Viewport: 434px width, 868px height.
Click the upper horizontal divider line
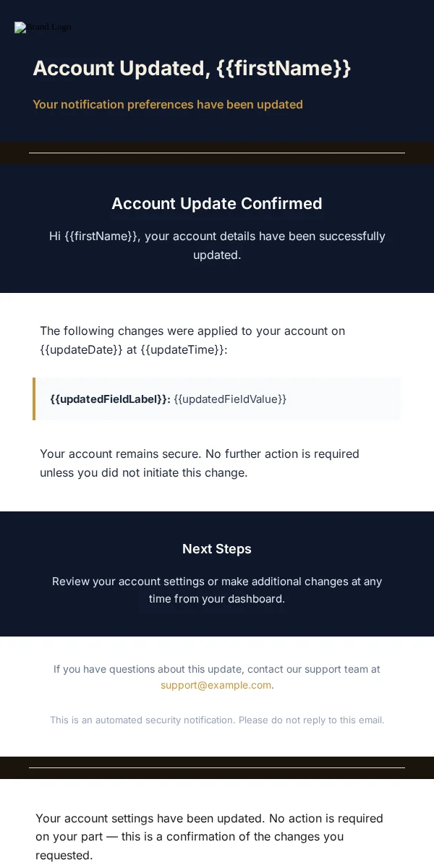(217, 153)
